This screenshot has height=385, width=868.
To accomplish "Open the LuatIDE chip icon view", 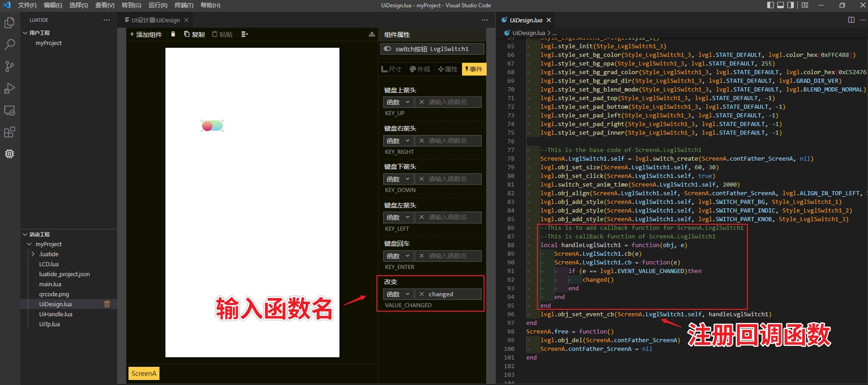I will [9, 154].
